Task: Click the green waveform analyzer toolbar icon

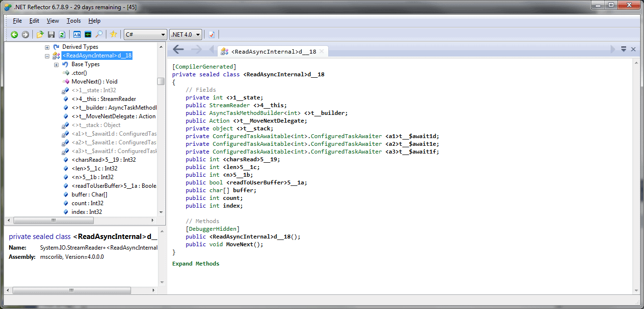Action: pyautogui.click(x=88, y=34)
